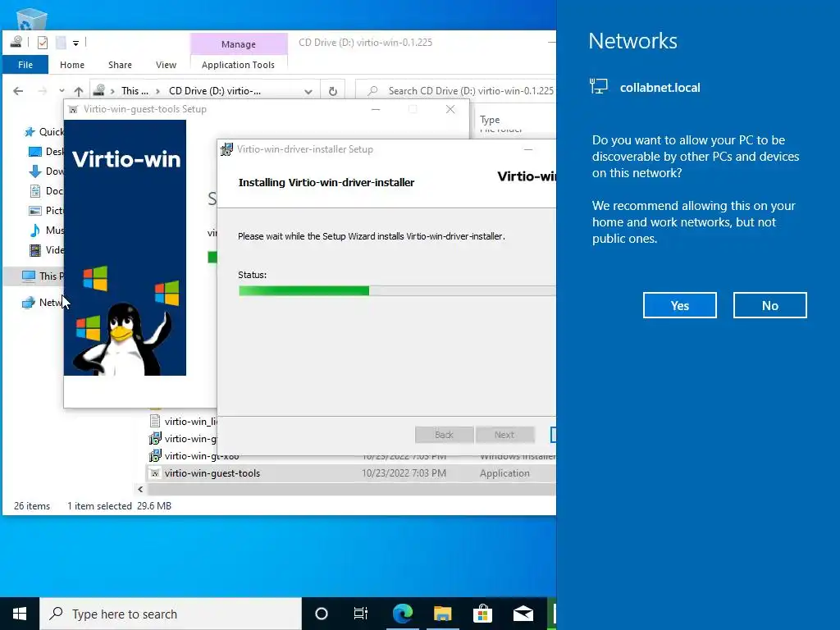Open the quick access toolbar Properties icon
840x630 pixels.
click(43, 43)
